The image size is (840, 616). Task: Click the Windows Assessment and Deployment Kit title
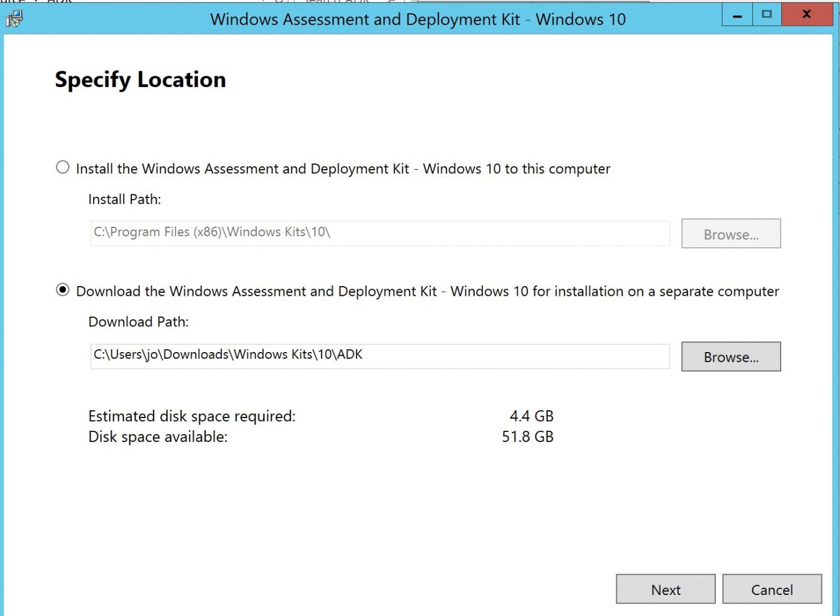pos(419,19)
